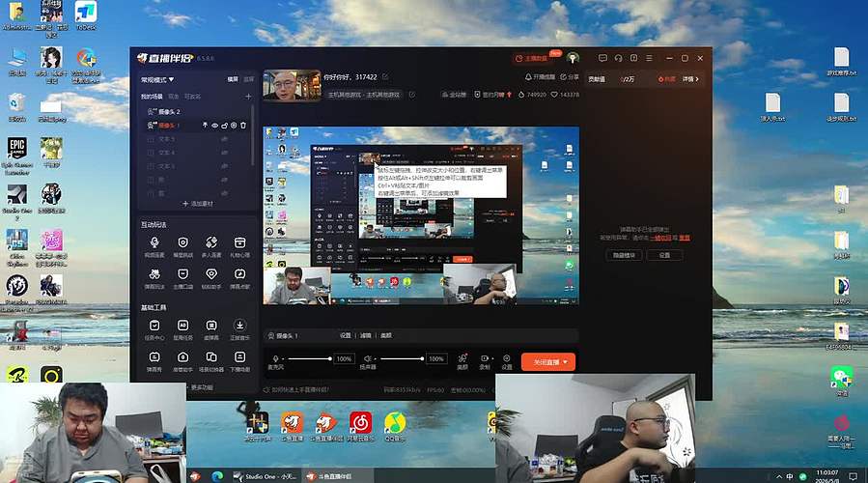Adjust the speaker volume slider
The height and width of the screenshot is (483, 868).
click(x=402, y=359)
